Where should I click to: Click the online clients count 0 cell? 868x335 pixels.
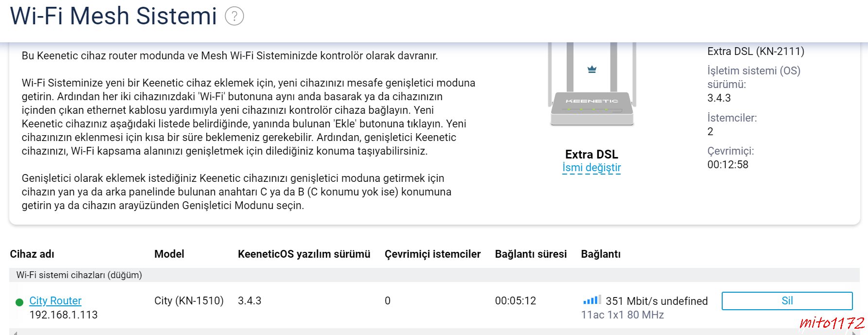387,300
